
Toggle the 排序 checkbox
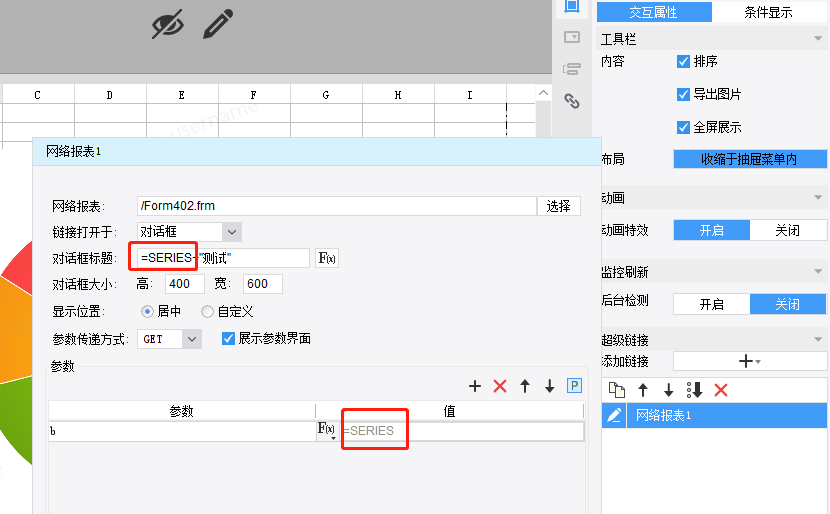[x=683, y=61]
